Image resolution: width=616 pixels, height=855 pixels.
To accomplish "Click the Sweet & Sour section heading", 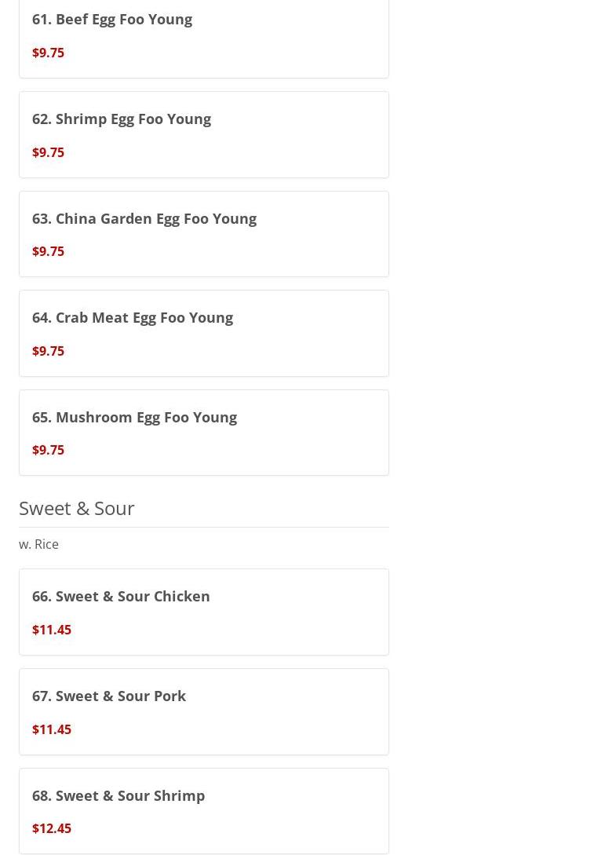I will (76, 508).
